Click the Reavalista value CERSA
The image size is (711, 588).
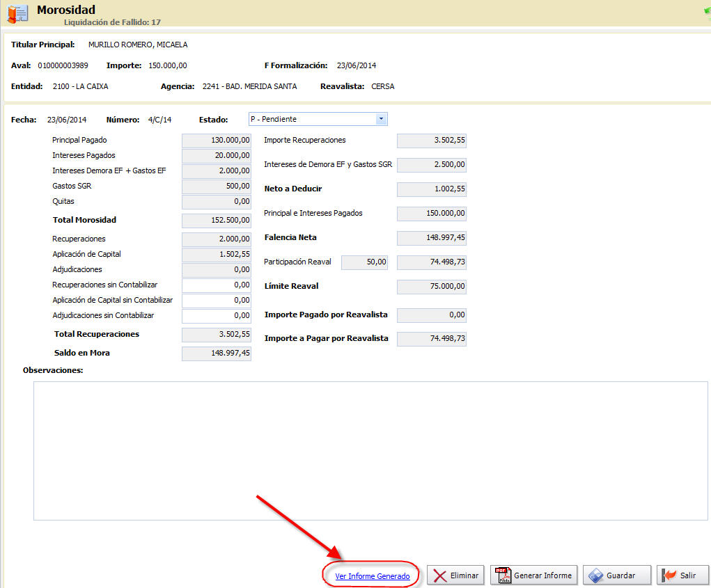383,86
